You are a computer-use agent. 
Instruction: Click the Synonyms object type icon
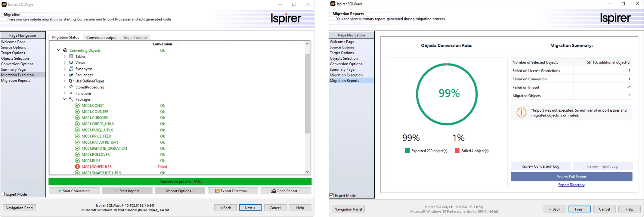71,69
